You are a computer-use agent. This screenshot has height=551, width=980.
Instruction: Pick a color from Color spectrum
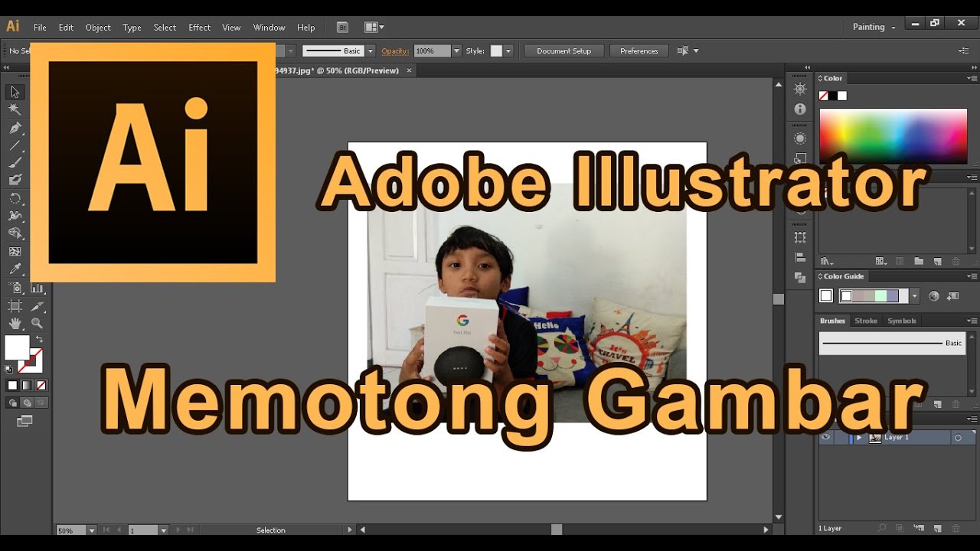tap(893, 135)
